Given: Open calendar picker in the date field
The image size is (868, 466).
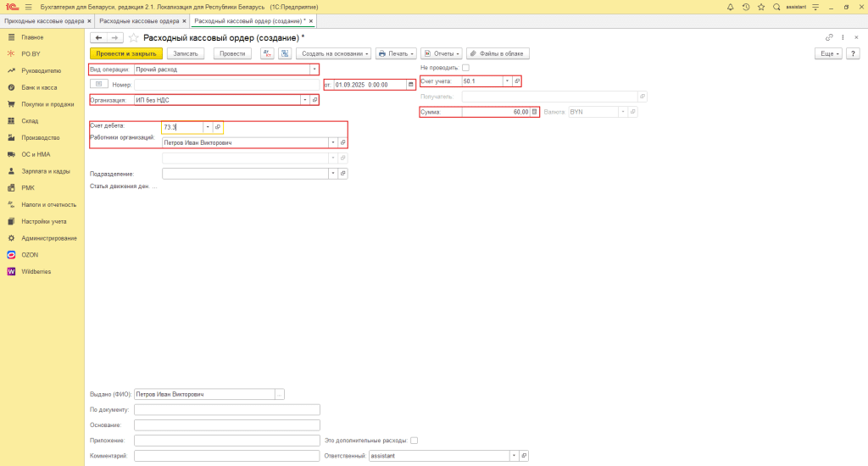Looking at the screenshot, I should (x=411, y=85).
